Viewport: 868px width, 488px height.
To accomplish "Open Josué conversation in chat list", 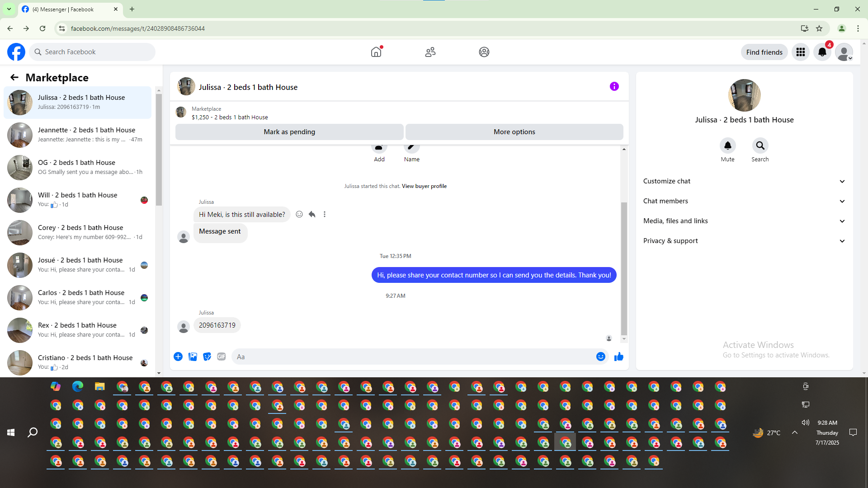I will point(78,265).
